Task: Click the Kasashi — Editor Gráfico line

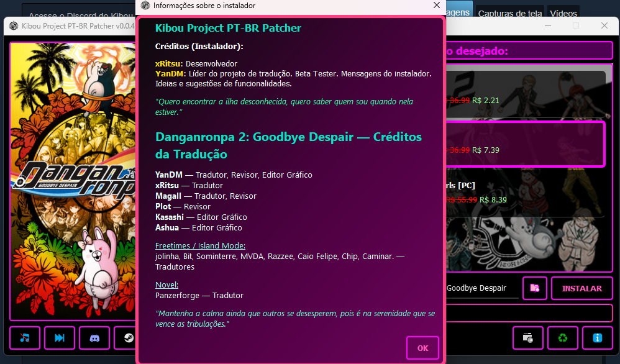Action: 201,217
